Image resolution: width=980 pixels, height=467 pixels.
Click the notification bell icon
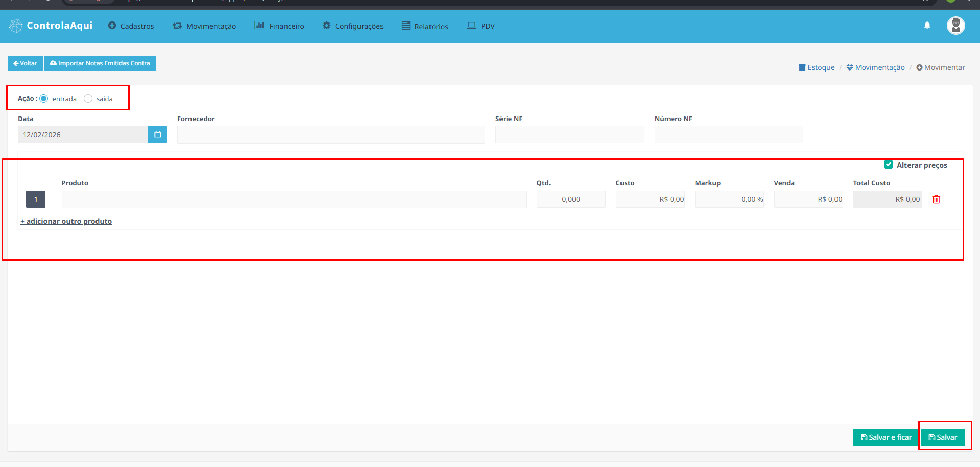pos(927,26)
